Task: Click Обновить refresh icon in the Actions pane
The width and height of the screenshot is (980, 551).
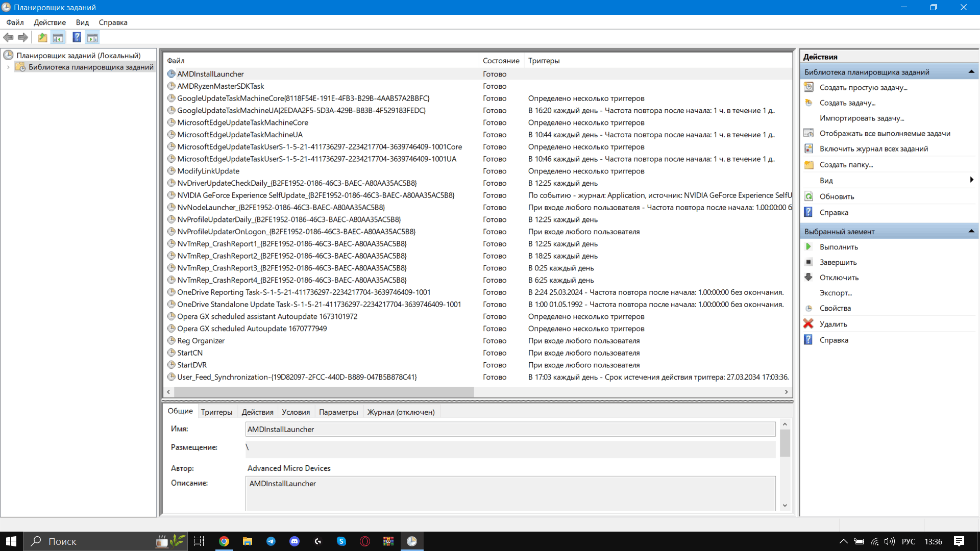Action: click(808, 196)
